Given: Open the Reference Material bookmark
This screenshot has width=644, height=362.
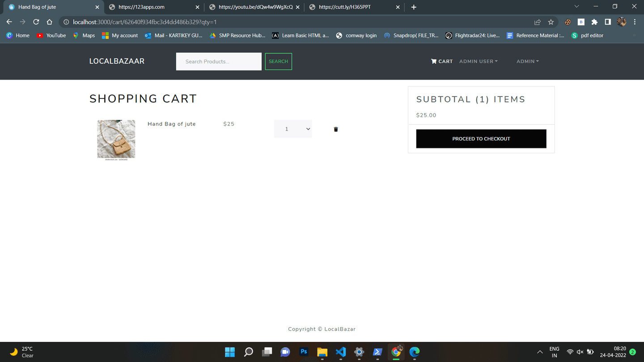Looking at the screenshot, I should (x=535, y=35).
